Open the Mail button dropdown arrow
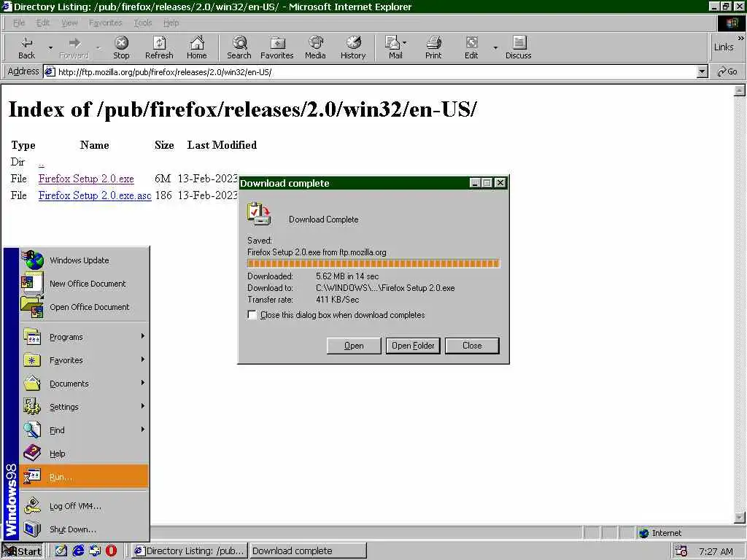This screenshot has width=747, height=560. (x=404, y=43)
